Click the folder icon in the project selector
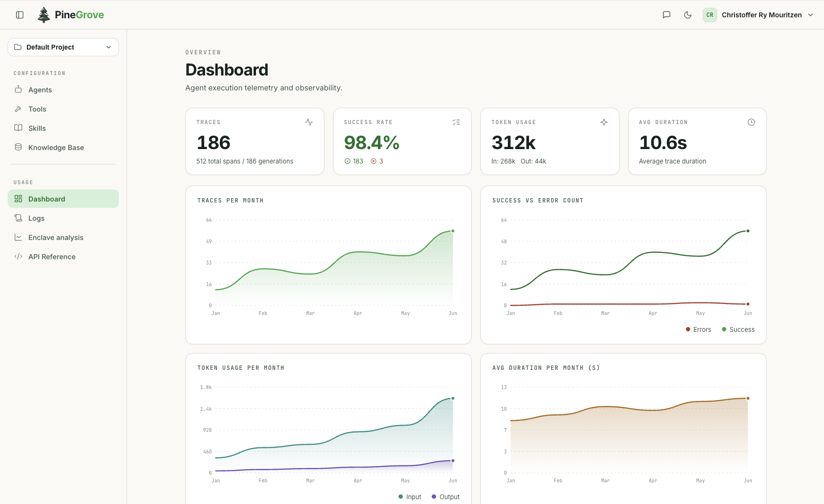This screenshot has height=504, width=824. (18, 47)
